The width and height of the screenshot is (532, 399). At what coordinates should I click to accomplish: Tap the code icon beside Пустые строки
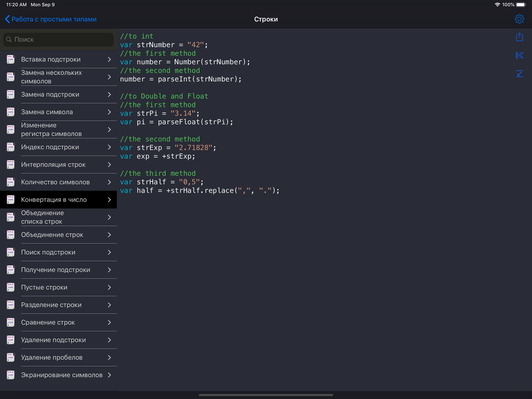11,287
